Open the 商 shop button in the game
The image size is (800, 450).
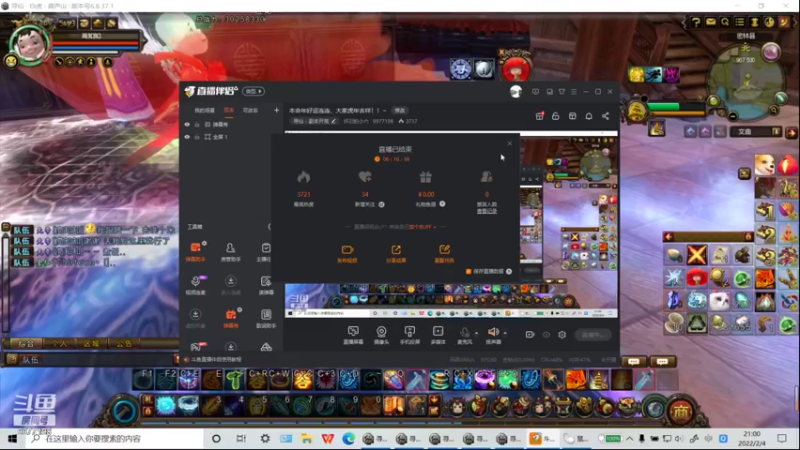tap(680, 411)
